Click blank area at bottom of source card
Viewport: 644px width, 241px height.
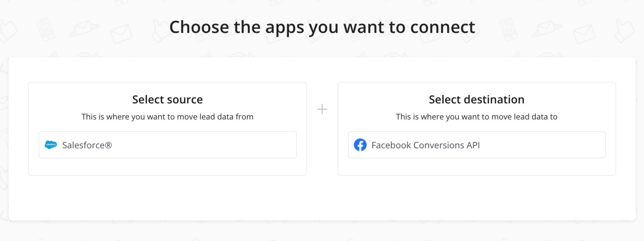[167, 167]
